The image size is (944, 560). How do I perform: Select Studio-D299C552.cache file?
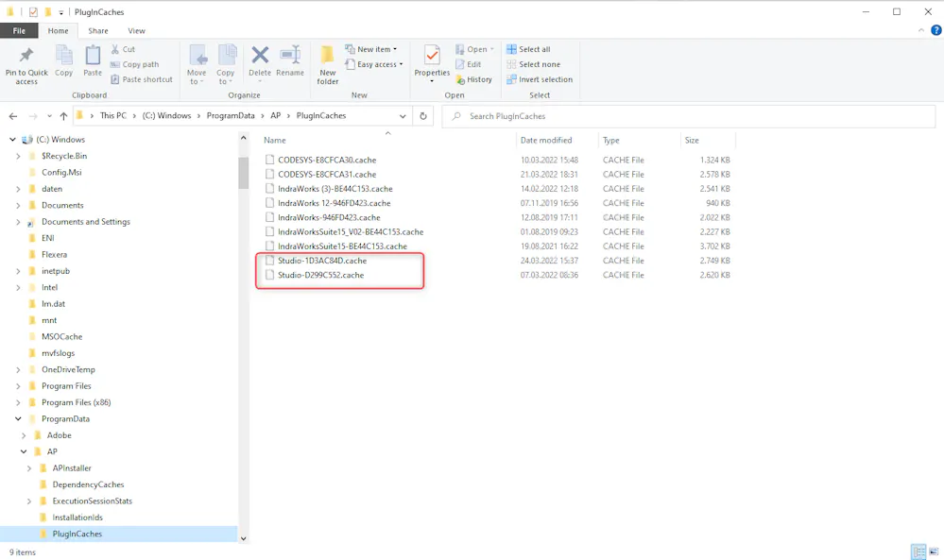321,275
